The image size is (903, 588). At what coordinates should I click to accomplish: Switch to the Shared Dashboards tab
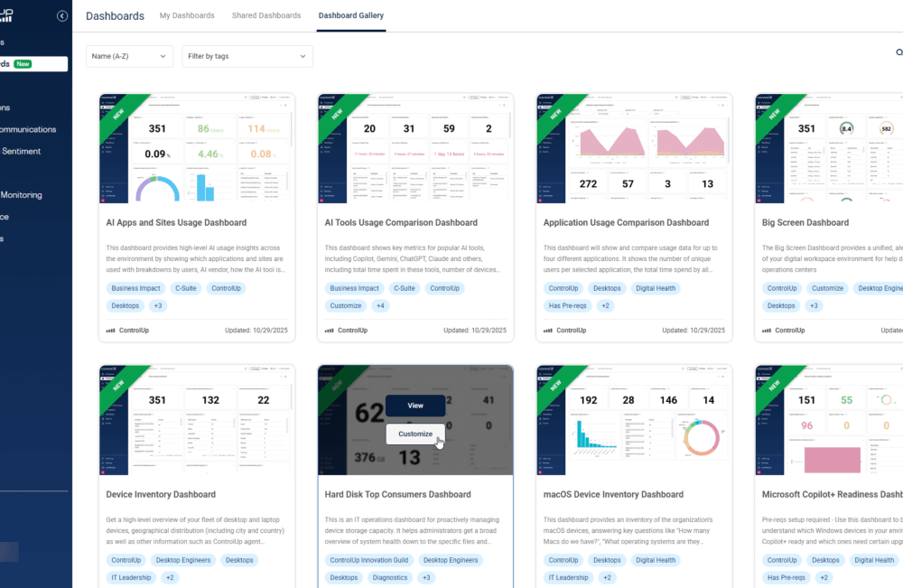(265, 15)
